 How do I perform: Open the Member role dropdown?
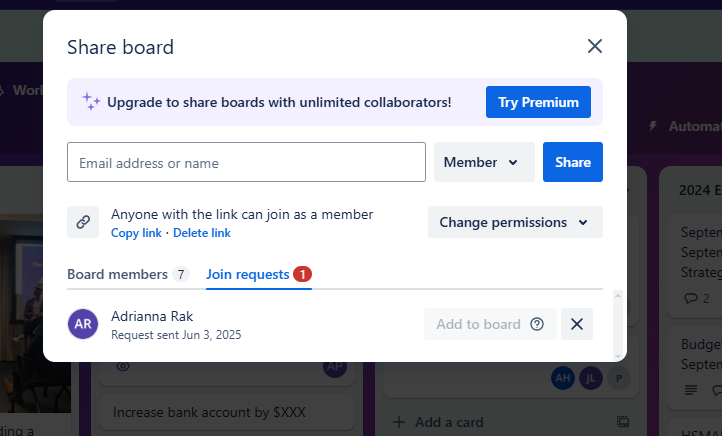click(x=484, y=162)
